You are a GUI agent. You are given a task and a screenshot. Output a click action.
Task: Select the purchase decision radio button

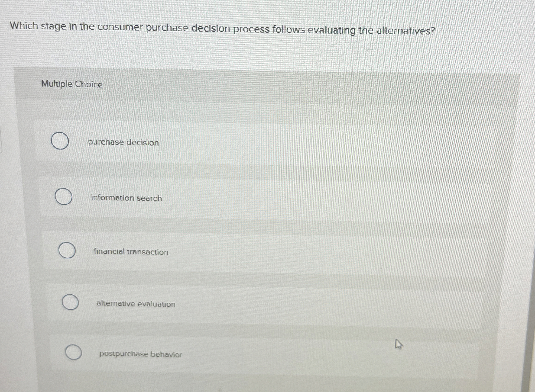pyautogui.click(x=60, y=140)
